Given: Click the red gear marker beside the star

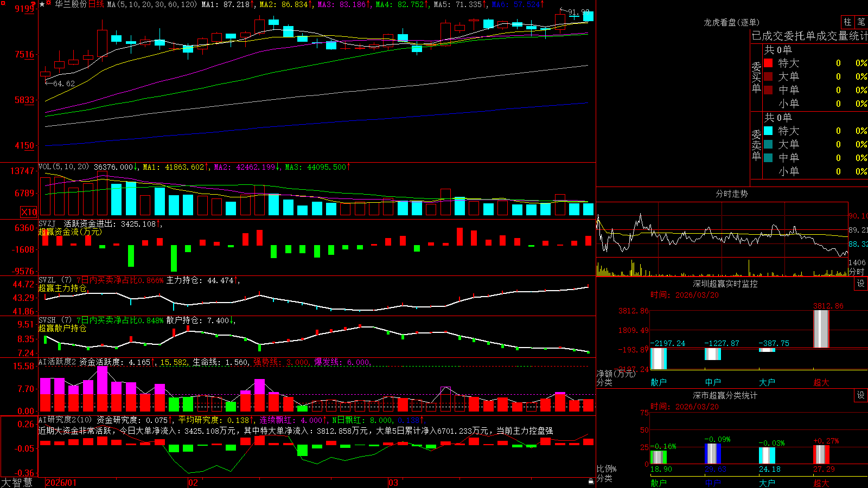Looking at the screenshot, I should [x=49, y=4].
